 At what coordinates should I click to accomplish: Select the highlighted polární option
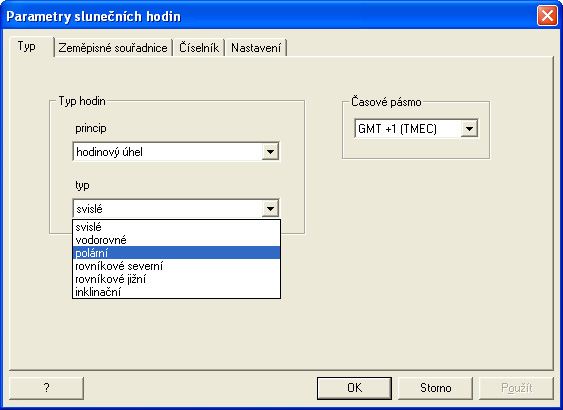coord(176,253)
